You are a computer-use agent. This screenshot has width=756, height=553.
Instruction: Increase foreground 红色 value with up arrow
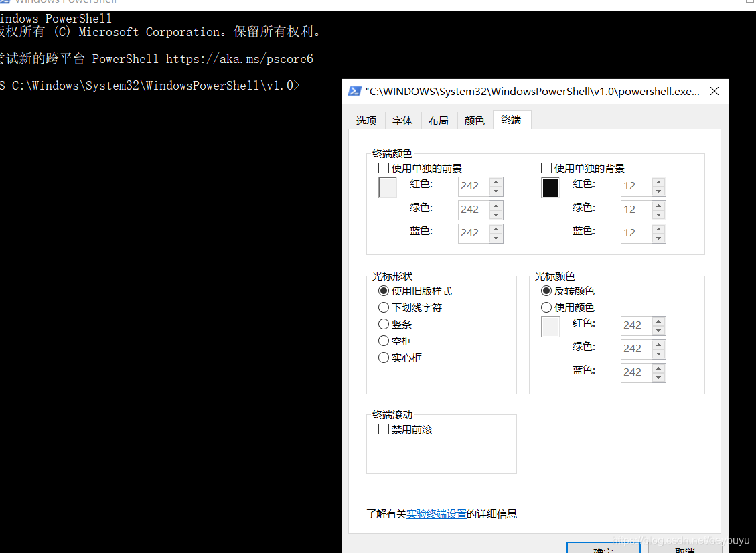click(496, 181)
